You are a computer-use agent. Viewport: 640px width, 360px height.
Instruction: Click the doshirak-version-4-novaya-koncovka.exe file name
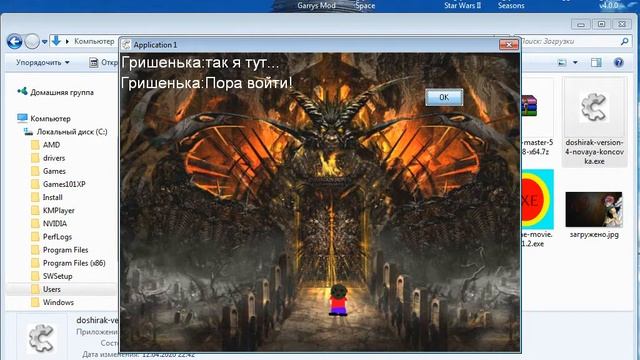(594, 152)
